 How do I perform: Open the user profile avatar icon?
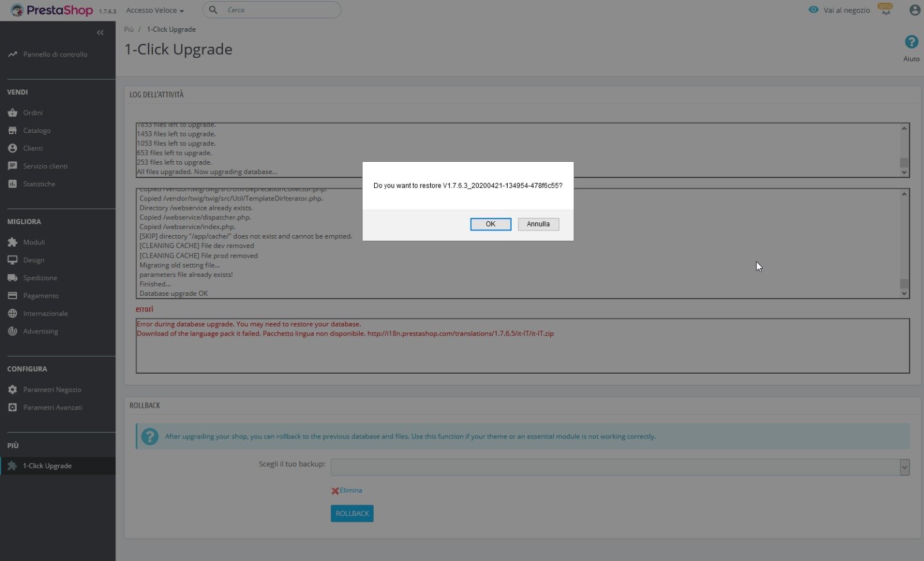point(915,10)
